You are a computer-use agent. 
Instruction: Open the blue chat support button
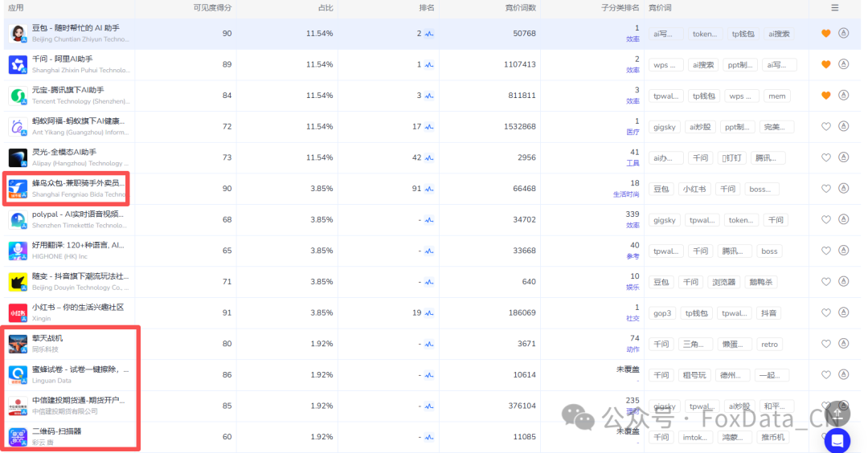[837, 440]
